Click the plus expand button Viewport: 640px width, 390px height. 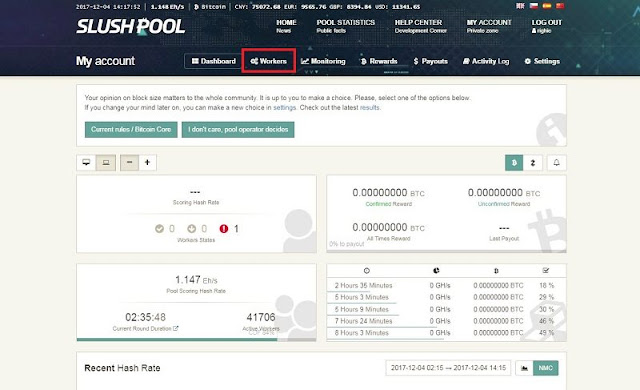147,162
